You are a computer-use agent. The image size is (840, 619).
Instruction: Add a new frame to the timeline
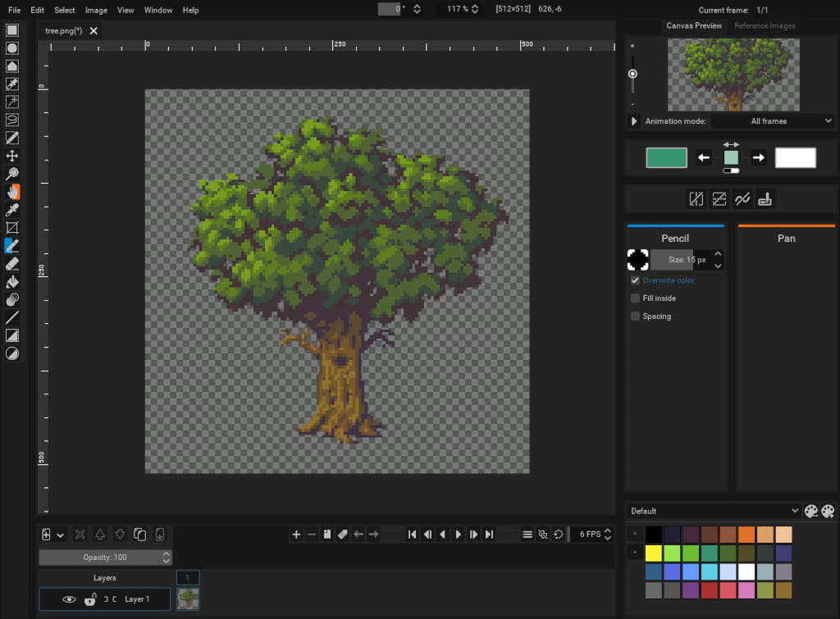(x=296, y=534)
